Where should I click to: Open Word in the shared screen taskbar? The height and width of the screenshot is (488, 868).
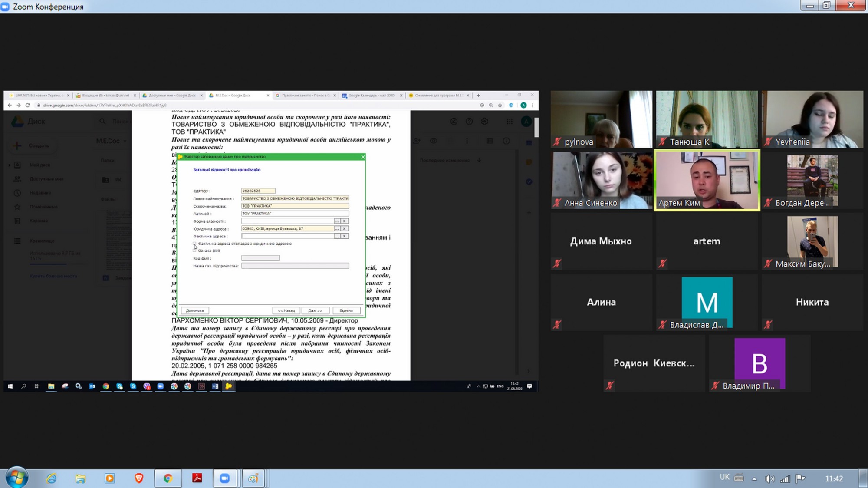click(x=215, y=386)
